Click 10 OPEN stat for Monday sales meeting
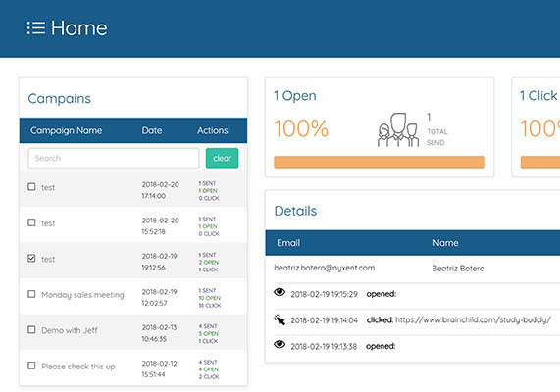560x392 pixels. pos(210,298)
